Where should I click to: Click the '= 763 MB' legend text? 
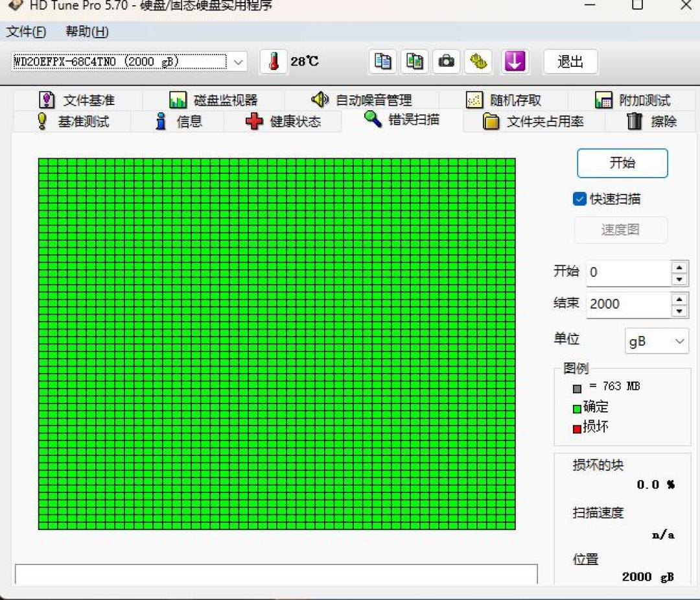coord(614,386)
